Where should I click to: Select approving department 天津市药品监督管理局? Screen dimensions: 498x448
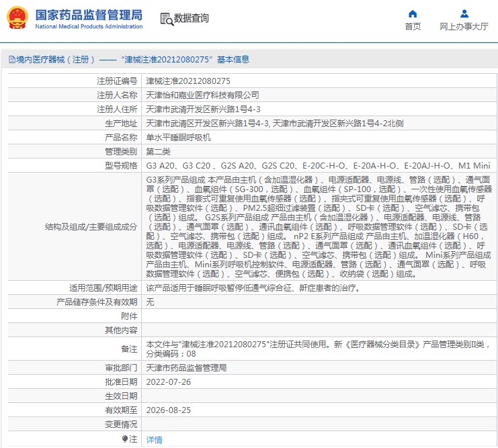point(186,367)
